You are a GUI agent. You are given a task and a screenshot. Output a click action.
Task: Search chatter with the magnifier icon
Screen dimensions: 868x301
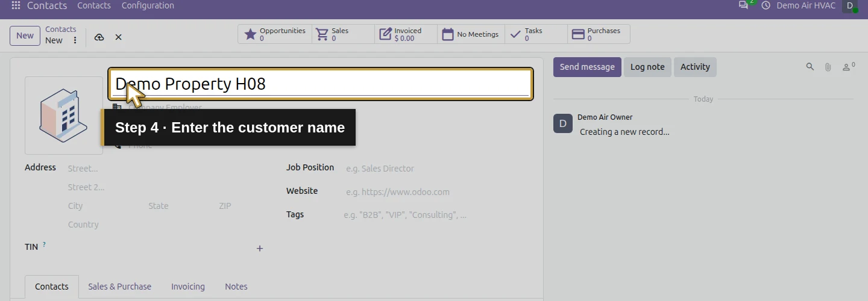(810, 67)
